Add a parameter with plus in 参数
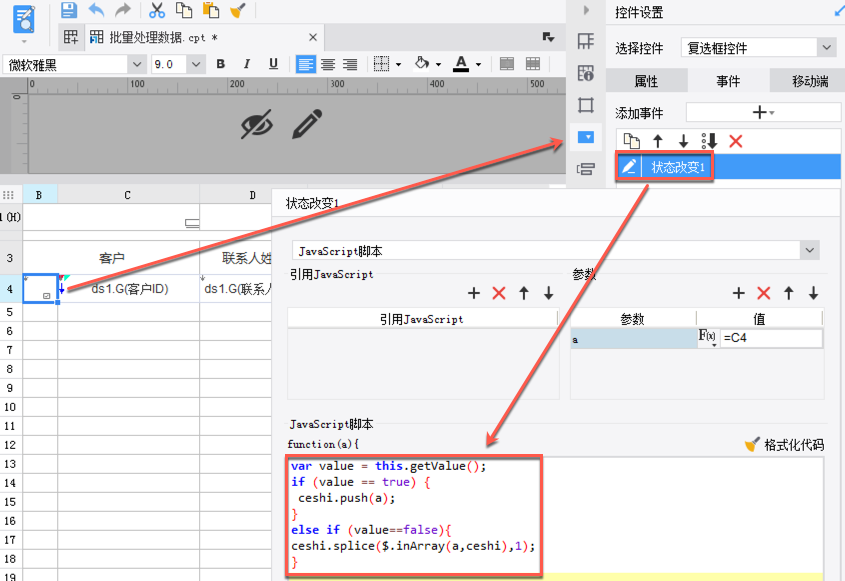The width and height of the screenshot is (845, 581). click(739, 293)
